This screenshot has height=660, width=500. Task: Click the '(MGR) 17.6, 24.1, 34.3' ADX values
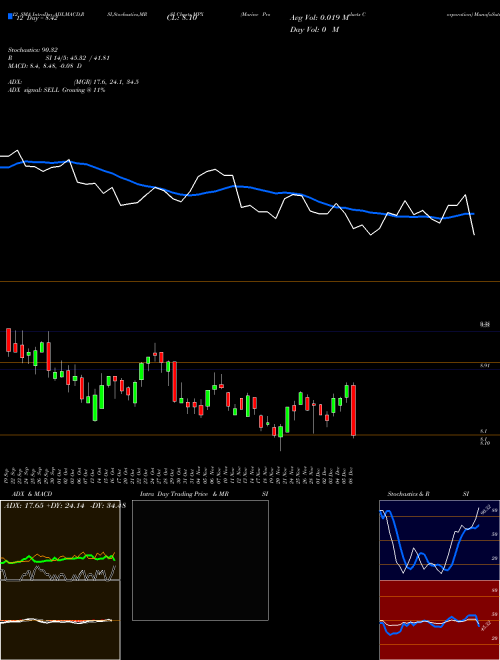pos(106,82)
